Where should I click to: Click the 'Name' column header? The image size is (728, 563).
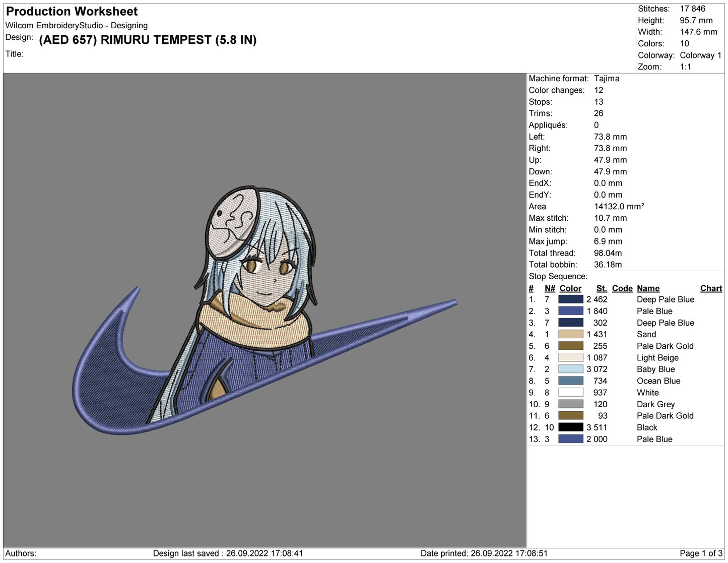[648, 288]
